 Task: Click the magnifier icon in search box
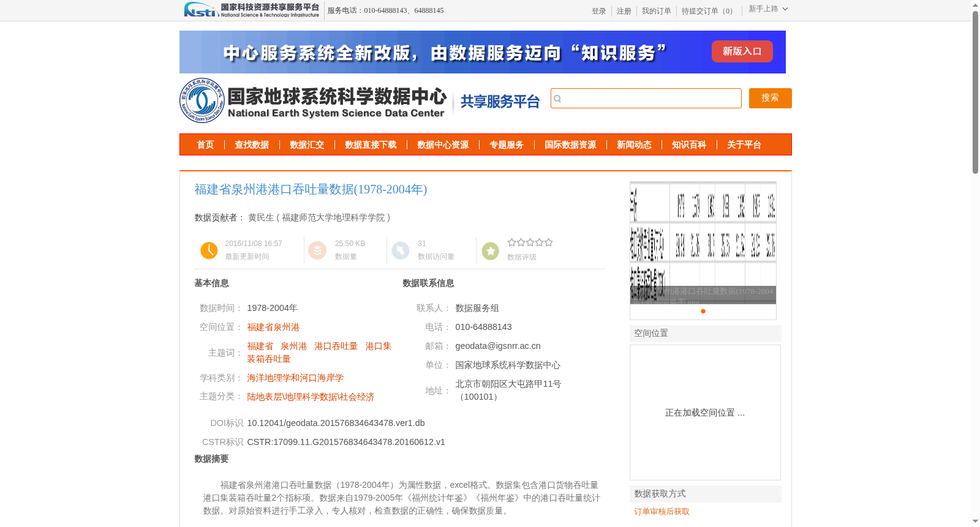click(557, 99)
